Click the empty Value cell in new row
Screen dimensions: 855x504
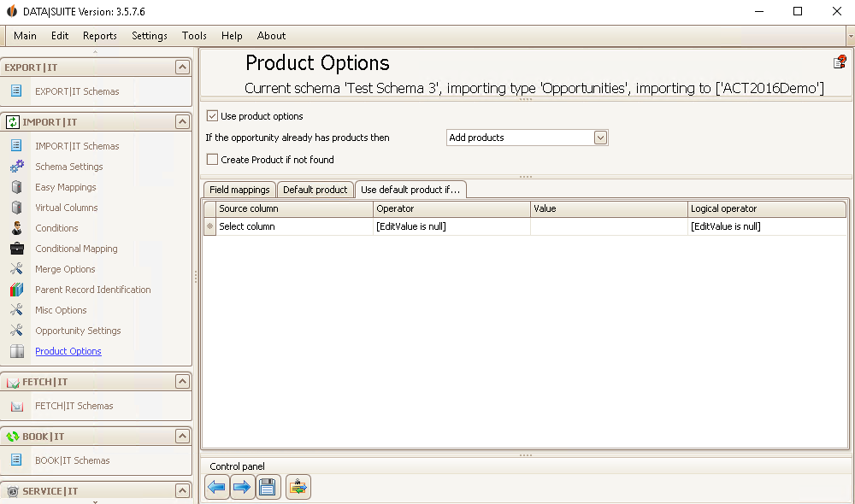pos(609,226)
